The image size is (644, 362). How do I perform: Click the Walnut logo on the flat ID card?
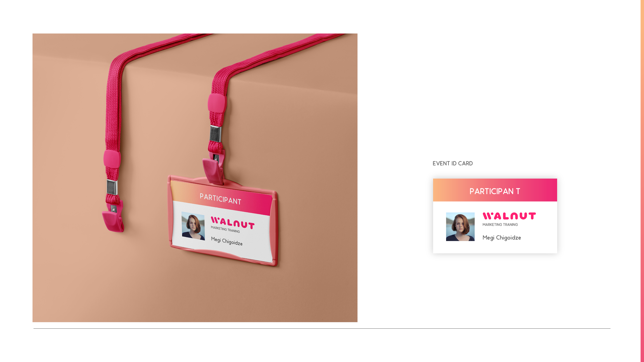[x=509, y=216]
